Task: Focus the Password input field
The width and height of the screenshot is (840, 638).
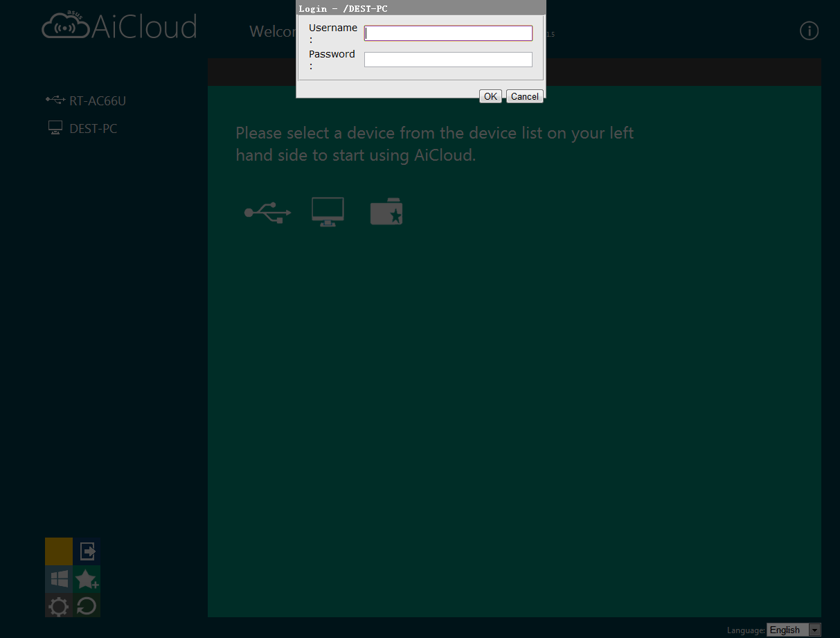Action: (448, 60)
